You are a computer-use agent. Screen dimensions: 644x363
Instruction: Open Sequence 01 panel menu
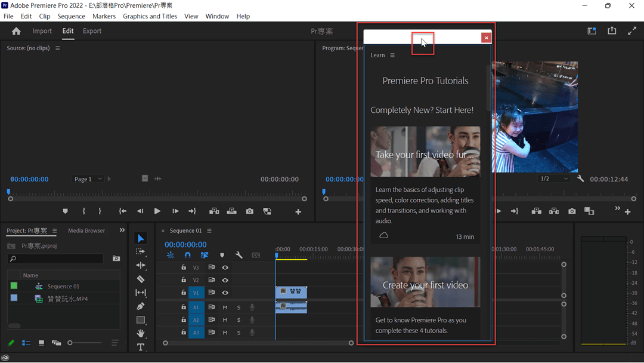(209, 230)
